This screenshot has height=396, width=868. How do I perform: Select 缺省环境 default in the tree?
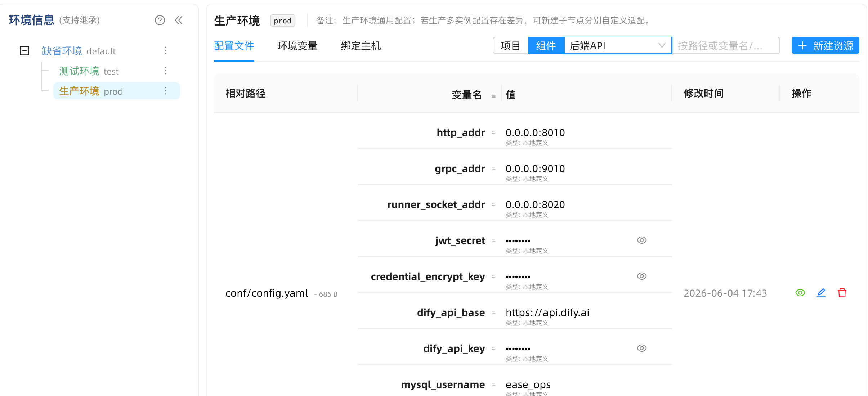tap(79, 51)
